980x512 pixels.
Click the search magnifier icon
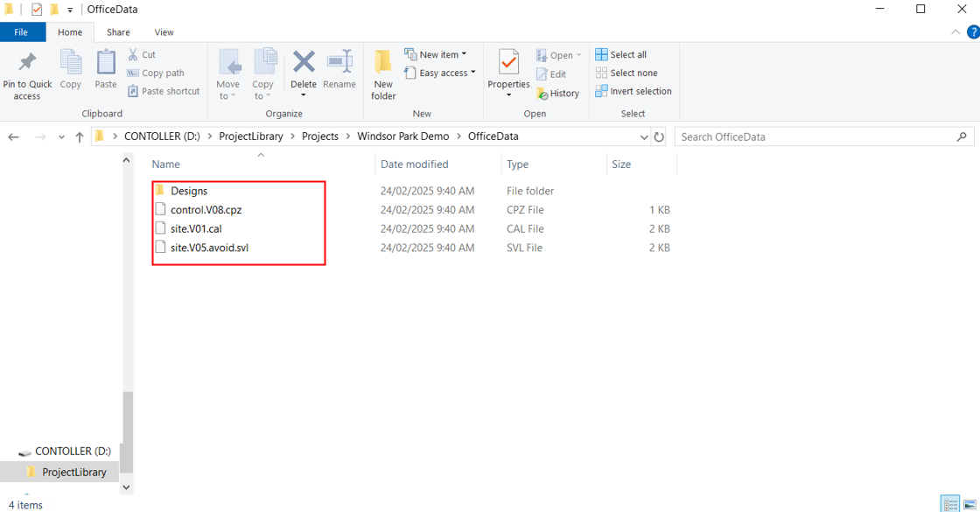coord(962,137)
